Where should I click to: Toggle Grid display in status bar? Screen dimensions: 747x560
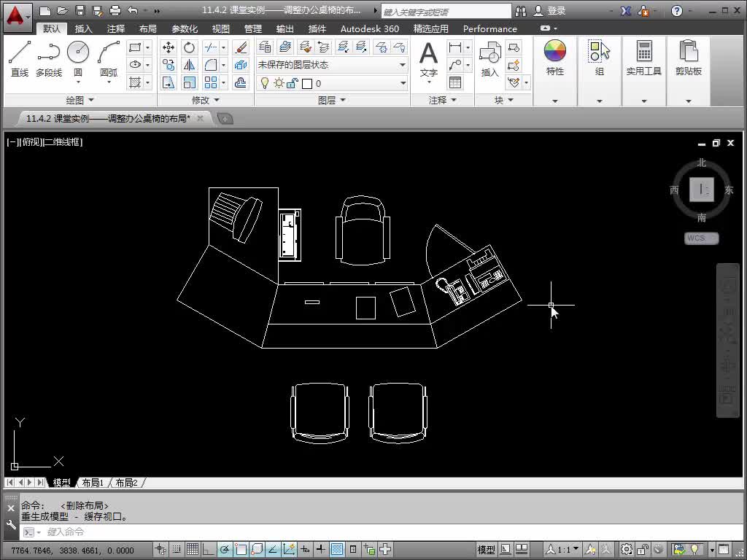tap(193, 550)
